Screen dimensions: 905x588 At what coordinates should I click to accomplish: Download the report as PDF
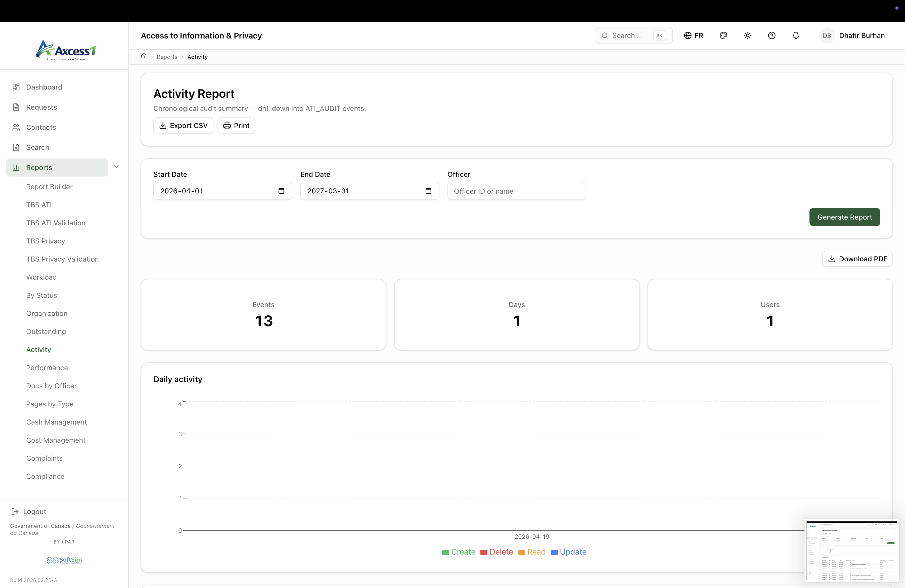(x=857, y=259)
